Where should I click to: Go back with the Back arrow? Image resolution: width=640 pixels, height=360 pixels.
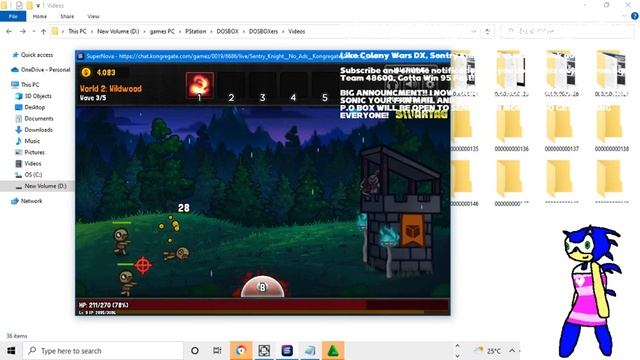pyautogui.click(x=9, y=31)
